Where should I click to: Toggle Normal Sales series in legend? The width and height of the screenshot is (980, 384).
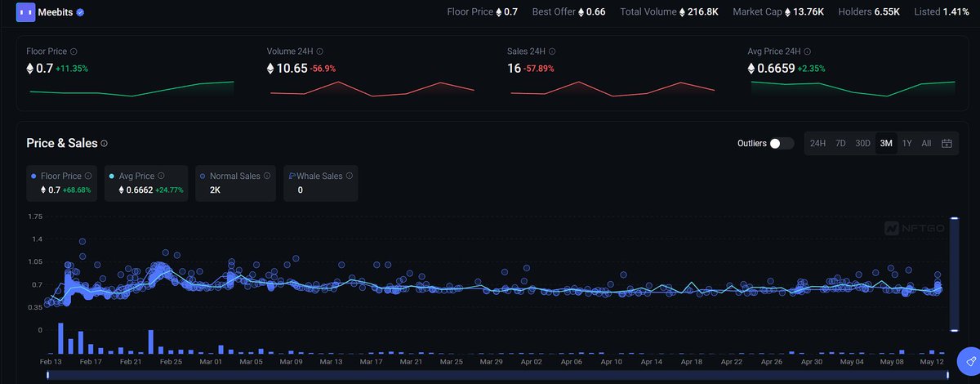237,183
